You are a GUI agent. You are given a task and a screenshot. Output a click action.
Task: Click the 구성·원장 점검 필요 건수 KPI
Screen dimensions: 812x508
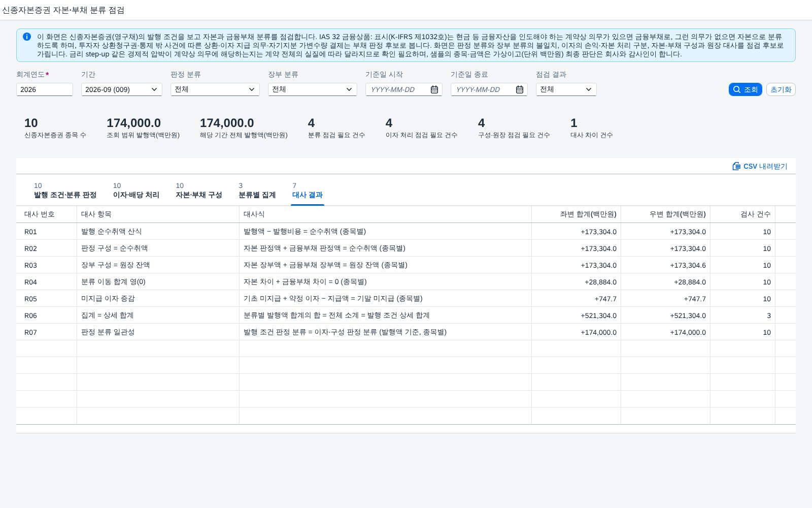point(514,128)
